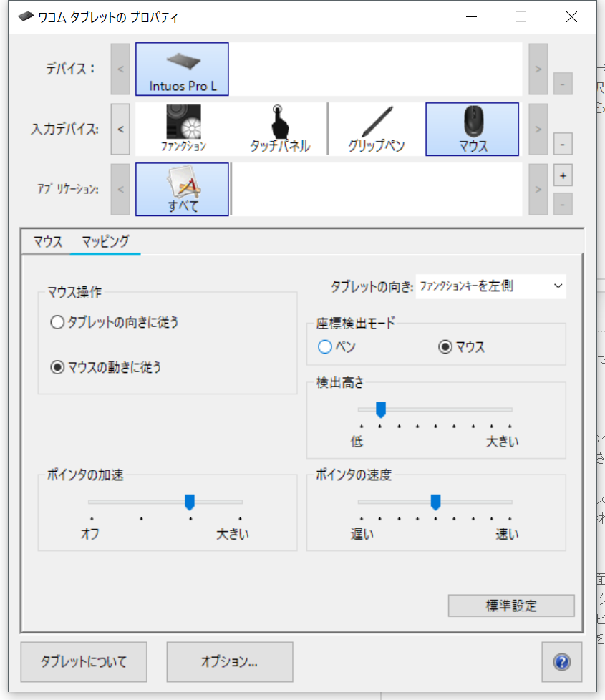This screenshot has height=700, width=605.
Task: Select the ファンクション input device icon
Action: click(x=183, y=129)
